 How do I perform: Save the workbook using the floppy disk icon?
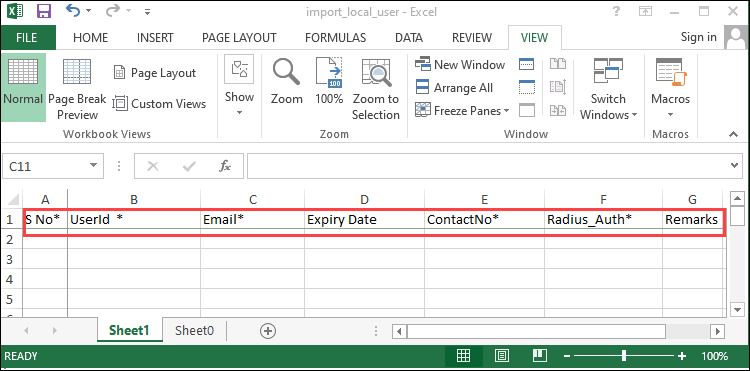point(44,11)
